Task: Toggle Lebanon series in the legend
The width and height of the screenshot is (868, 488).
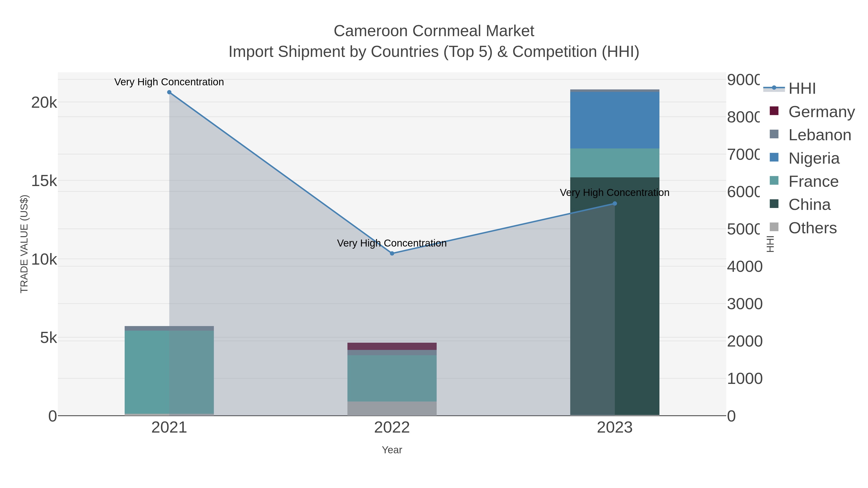Action: point(810,135)
